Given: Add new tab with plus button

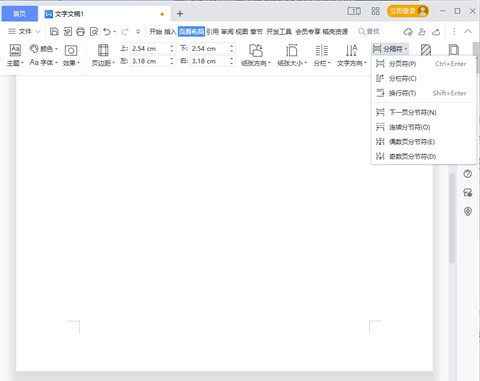Looking at the screenshot, I should coord(180,14).
